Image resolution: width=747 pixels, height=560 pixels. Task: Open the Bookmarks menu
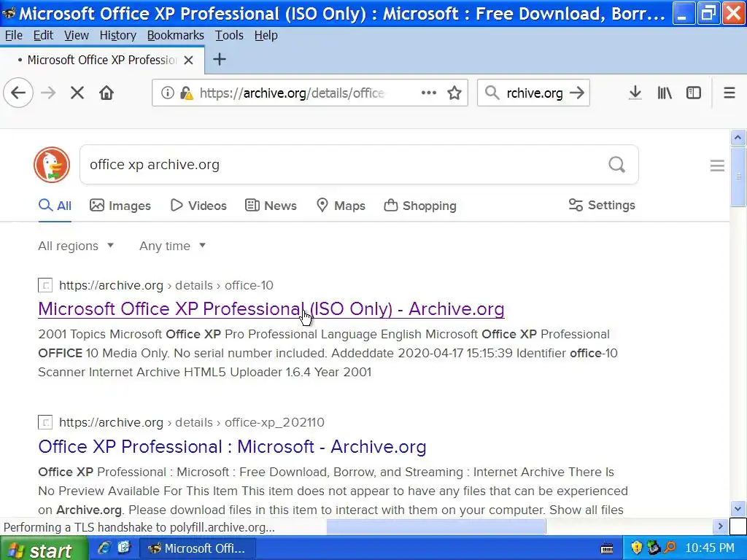pyautogui.click(x=175, y=35)
